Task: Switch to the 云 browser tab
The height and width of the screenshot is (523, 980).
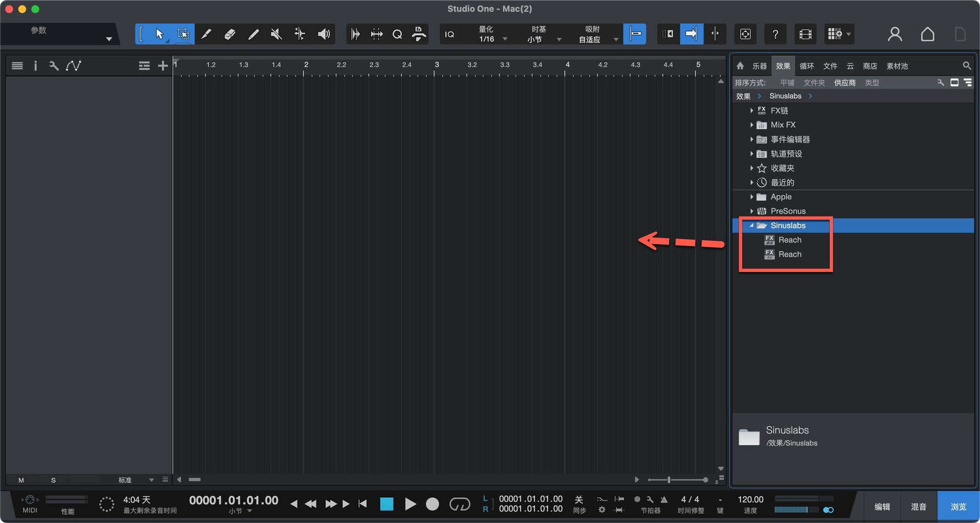Action: point(850,66)
